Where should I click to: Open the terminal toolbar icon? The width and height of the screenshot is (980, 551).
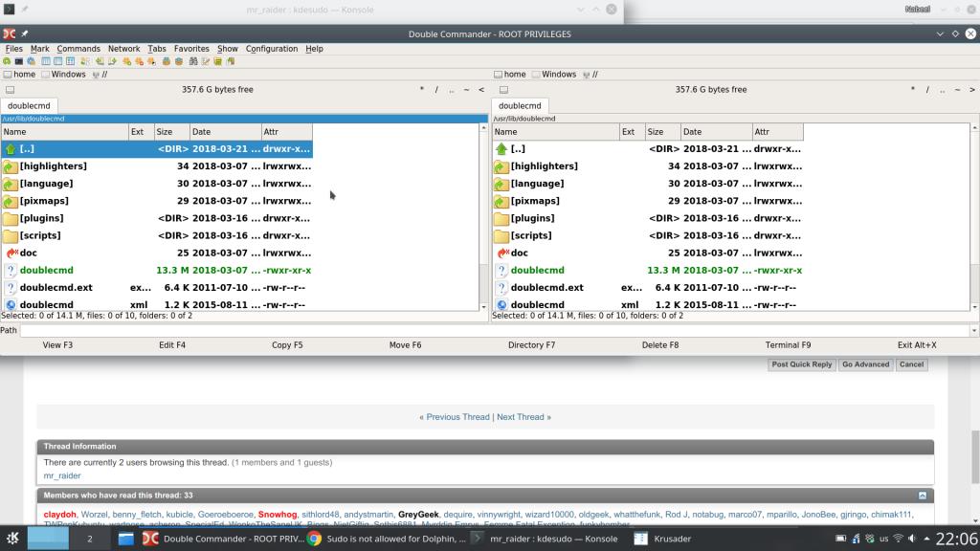[19, 61]
